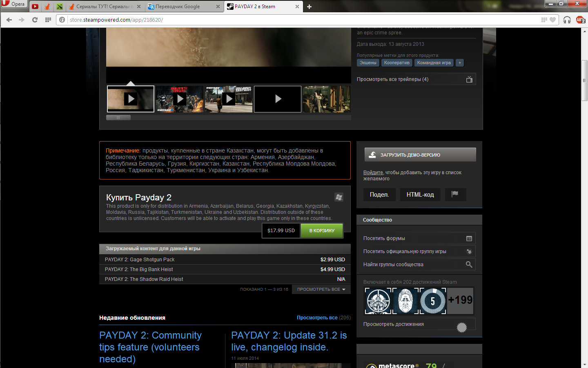This screenshot has height=368, width=588.
Task: Click Загрузить демо-версию button
Action: point(420,155)
